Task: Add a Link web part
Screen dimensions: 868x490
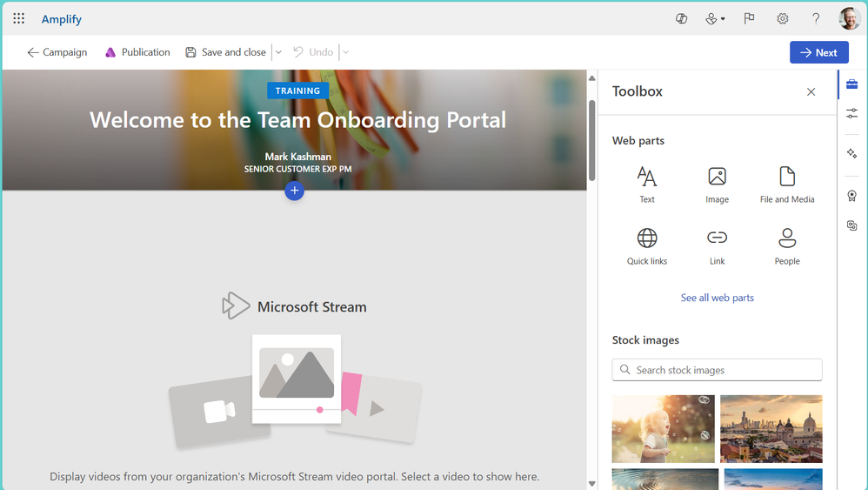Action: tap(717, 246)
